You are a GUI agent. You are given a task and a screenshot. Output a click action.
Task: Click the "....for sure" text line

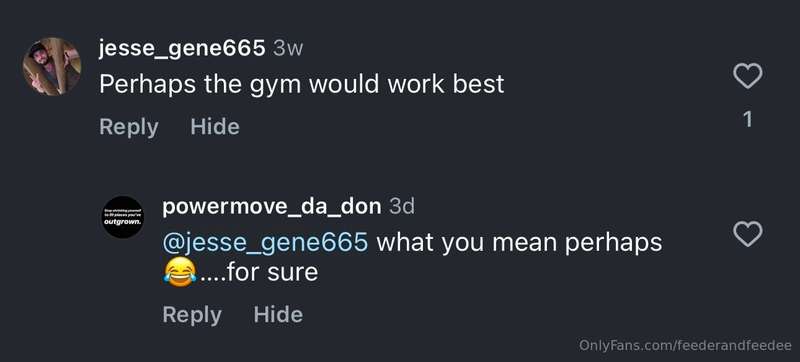pos(259,272)
